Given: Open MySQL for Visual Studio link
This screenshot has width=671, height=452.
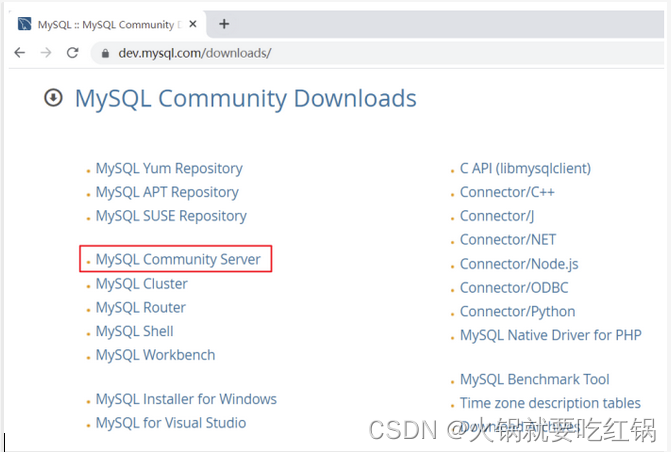Looking at the screenshot, I should [x=171, y=423].
